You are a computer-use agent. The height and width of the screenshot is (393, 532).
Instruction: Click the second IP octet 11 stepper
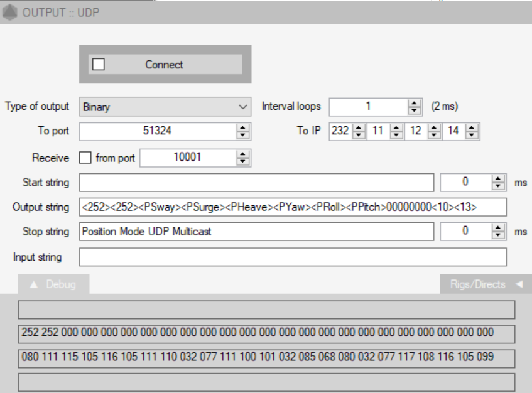396,131
